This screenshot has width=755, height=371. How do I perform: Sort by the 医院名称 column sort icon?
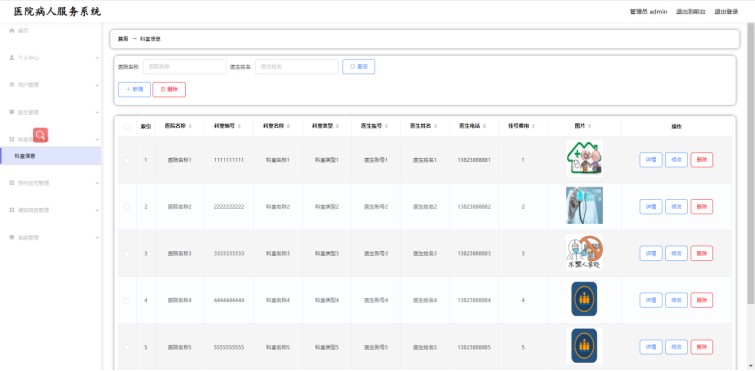point(190,126)
